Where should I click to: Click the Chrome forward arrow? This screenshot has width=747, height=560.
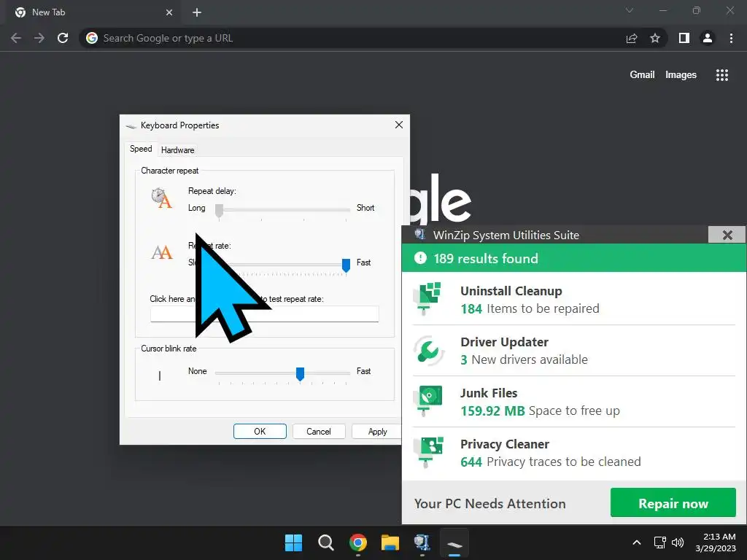(x=39, y=38)
